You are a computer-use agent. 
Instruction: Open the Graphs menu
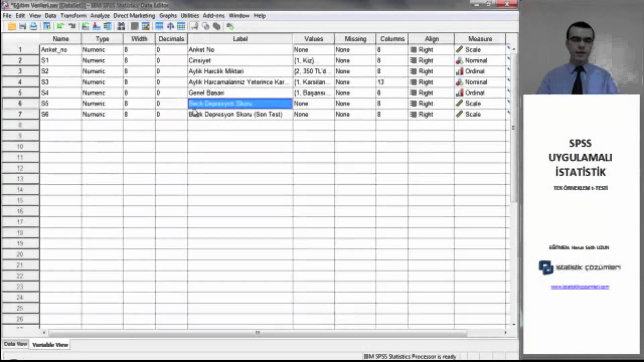[x=168, y=15]
